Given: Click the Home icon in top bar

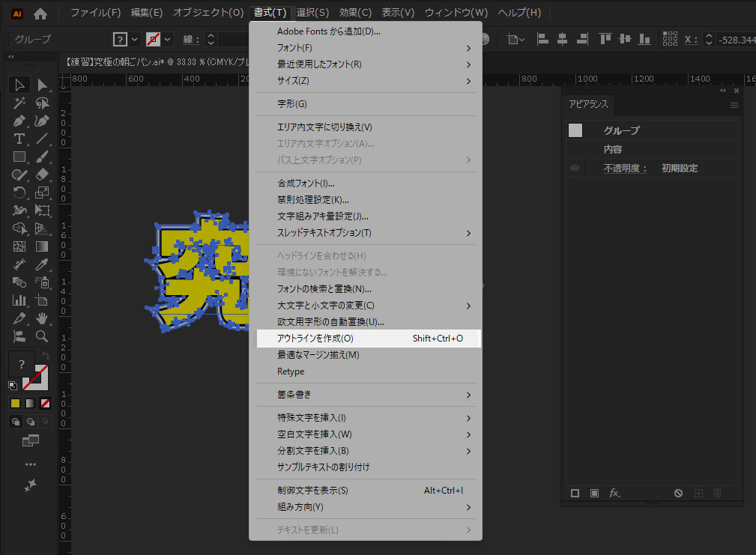Looking at the screenshot, I should (x=40, y=13).
